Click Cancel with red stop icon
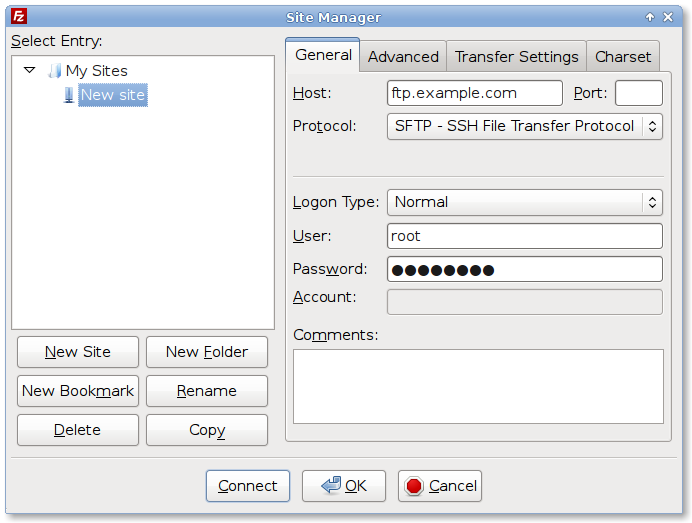 click(440, 486)
